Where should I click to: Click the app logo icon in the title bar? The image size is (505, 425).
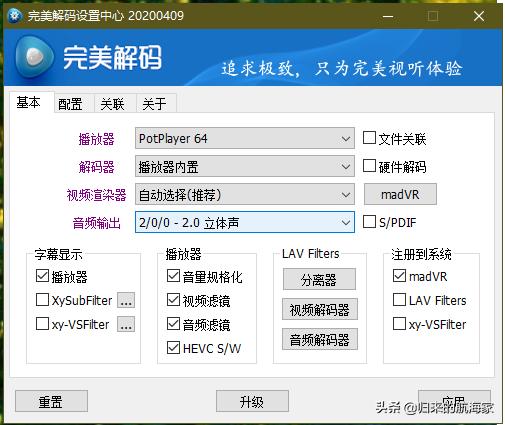[x=15, y=16]
